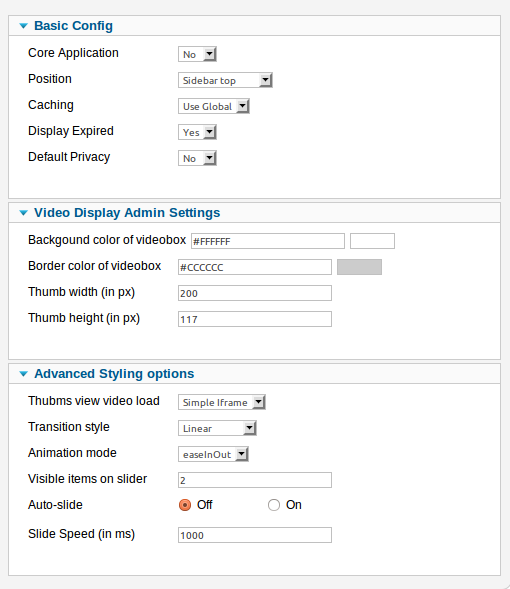Click the Thumb width input field
This screenshot has width=510, height=589.
pyautogui.click(x=255, y=293)
